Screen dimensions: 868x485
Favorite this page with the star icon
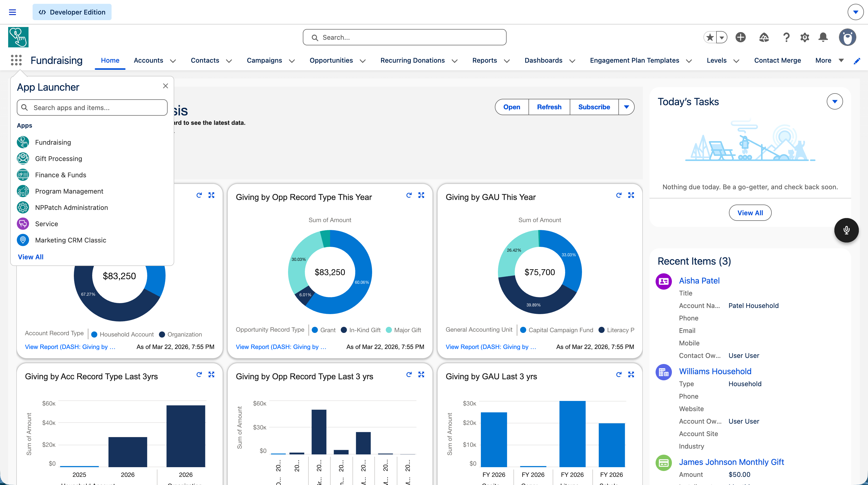pos(710,37)
